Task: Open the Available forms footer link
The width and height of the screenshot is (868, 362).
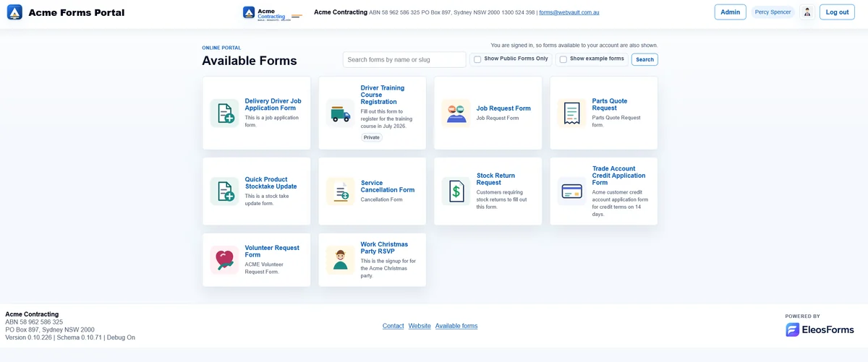Action: (x=456, y=326)
